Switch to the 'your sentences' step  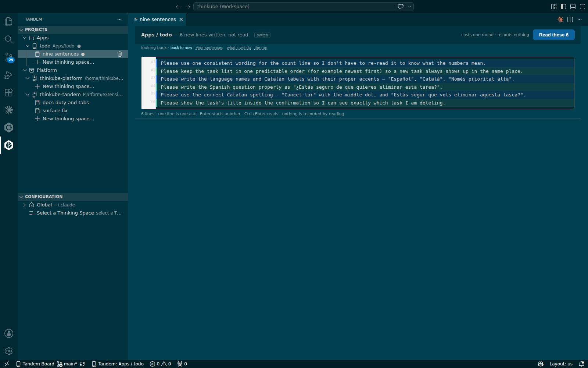point(209,48)
